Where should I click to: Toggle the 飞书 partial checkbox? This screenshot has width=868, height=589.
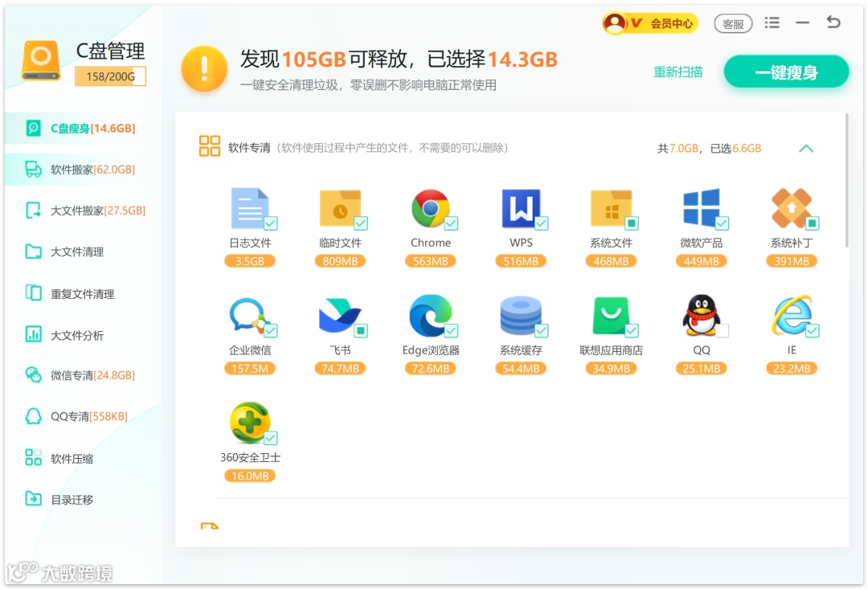coord(361,330)
